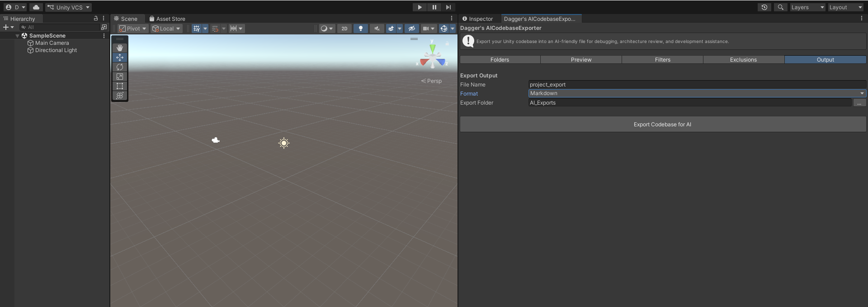Toggle scene audio mute
Image resolution: width=868 pixels, height=307 pixels.
pyautogui.click(x=377, y=29)
